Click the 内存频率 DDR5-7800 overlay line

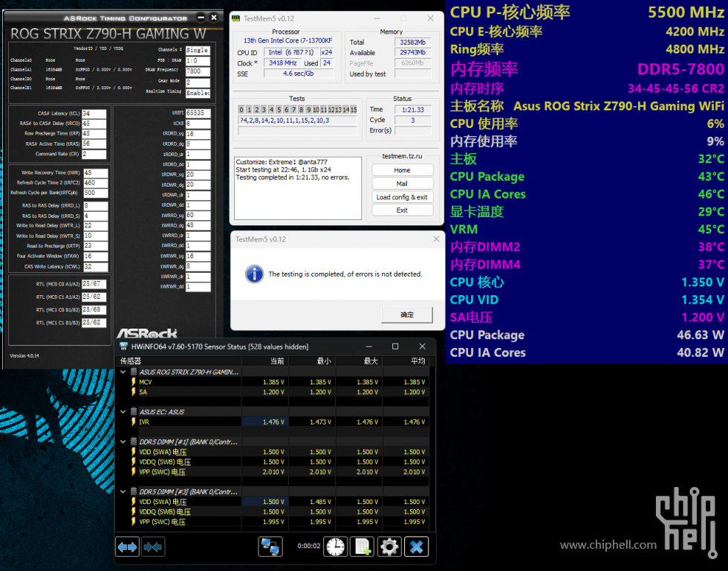click(587, 69)
